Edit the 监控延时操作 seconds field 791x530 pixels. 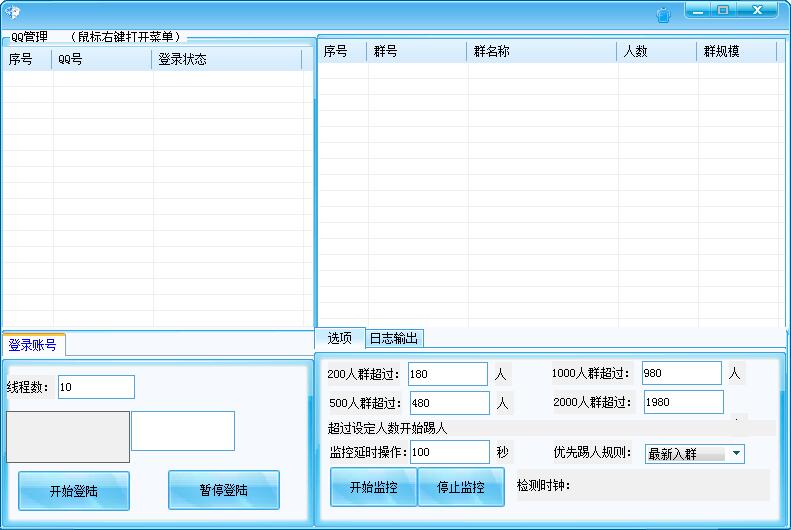pyautogui.click(x=449, y=452)
